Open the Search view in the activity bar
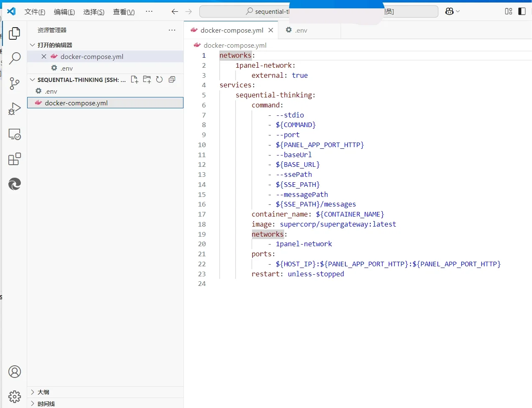The height and width of the screenshot is (408, 532). pyautogui.click(x=15, y=59)
